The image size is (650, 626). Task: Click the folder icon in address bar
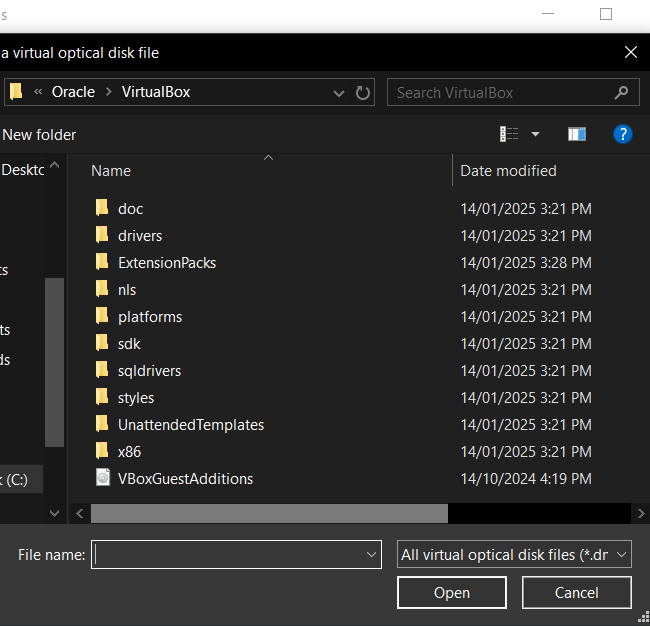coord(16,92)
